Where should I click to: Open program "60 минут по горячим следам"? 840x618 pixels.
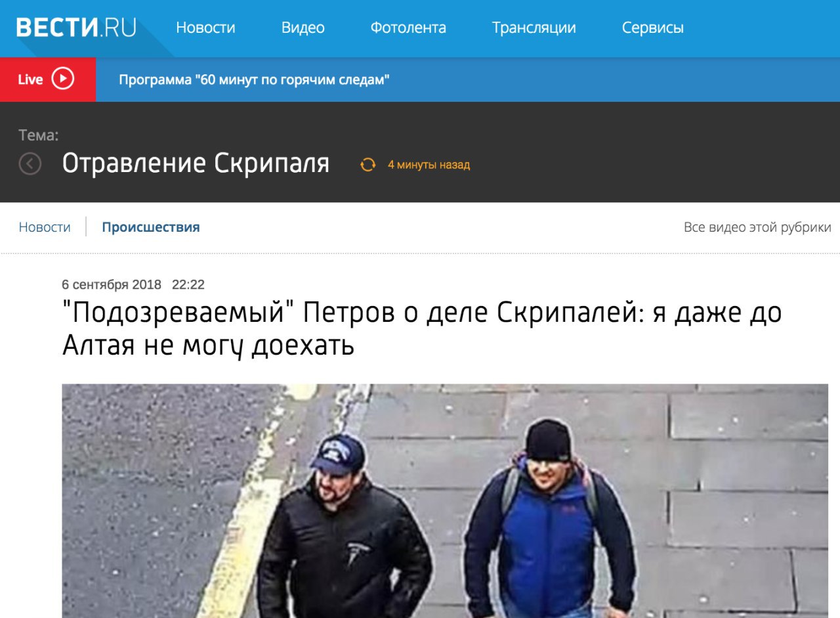pos(255,80)
